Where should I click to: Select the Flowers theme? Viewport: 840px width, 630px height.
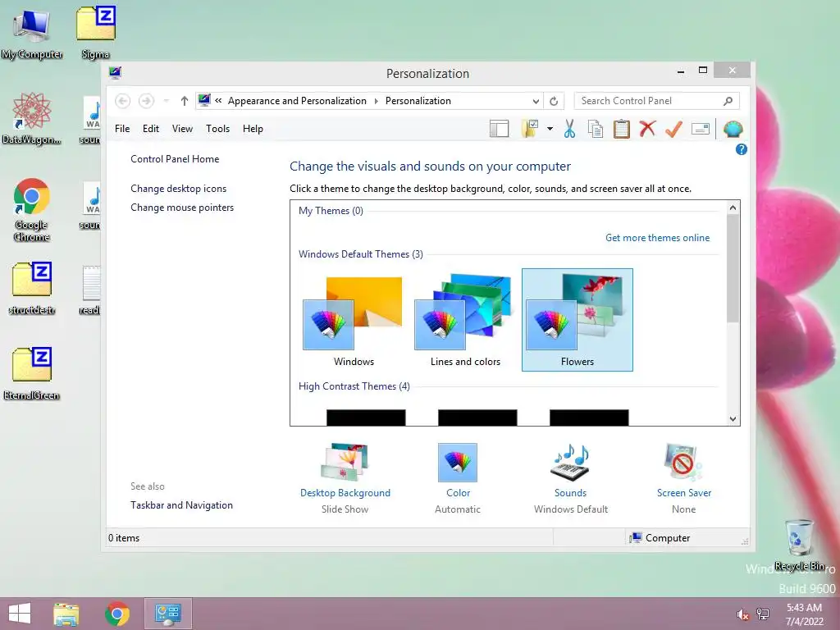pos(577,321)
